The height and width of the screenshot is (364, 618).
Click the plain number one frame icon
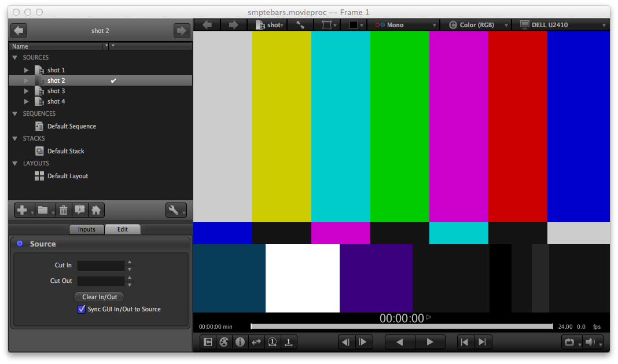point(289,342)
